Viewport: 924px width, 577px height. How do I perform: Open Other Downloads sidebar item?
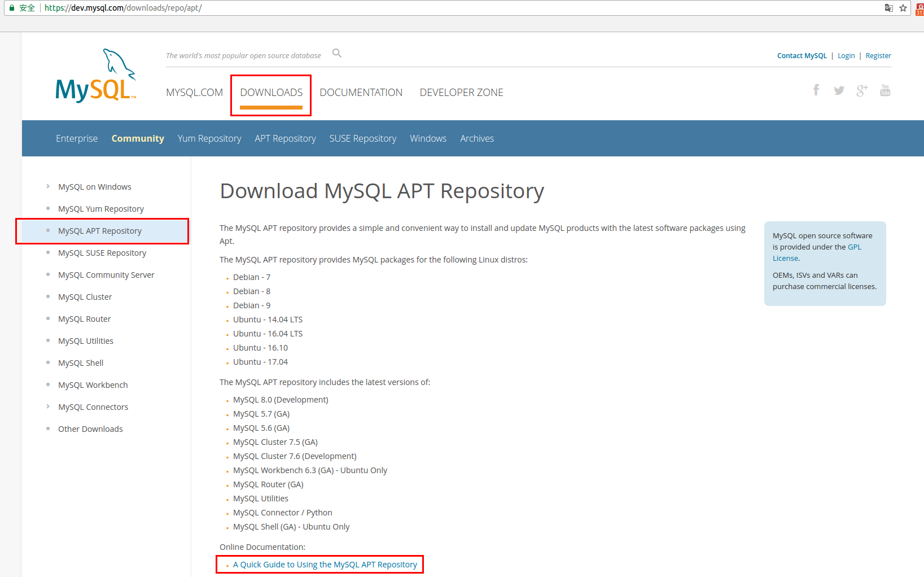point(90,429)
